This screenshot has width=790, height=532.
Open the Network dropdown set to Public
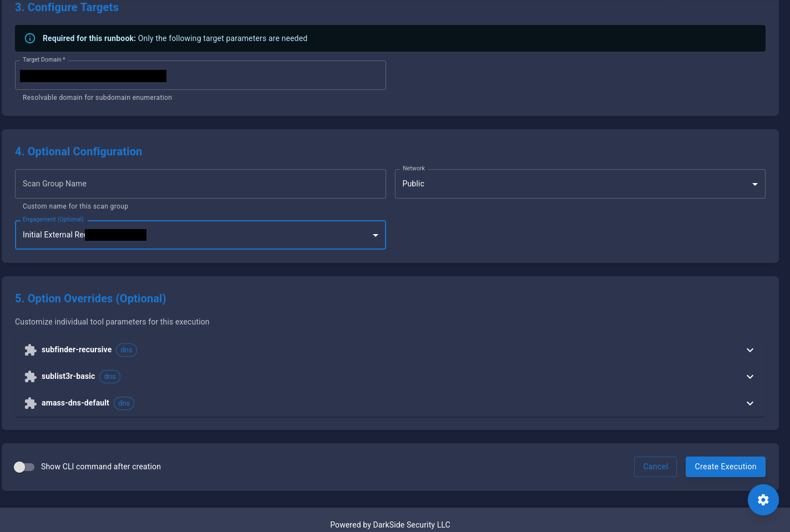(x=580, y=184)
